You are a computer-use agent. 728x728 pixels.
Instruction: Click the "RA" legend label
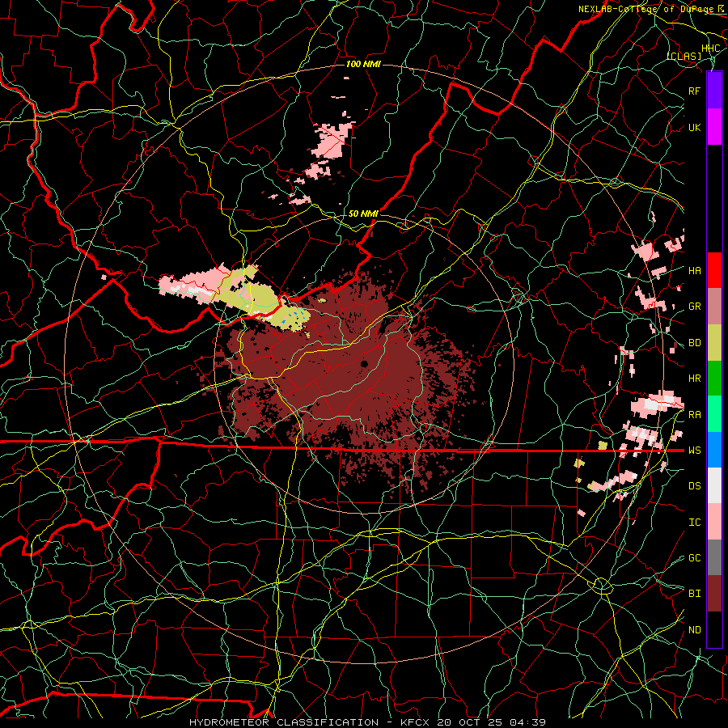click(694, 415)
